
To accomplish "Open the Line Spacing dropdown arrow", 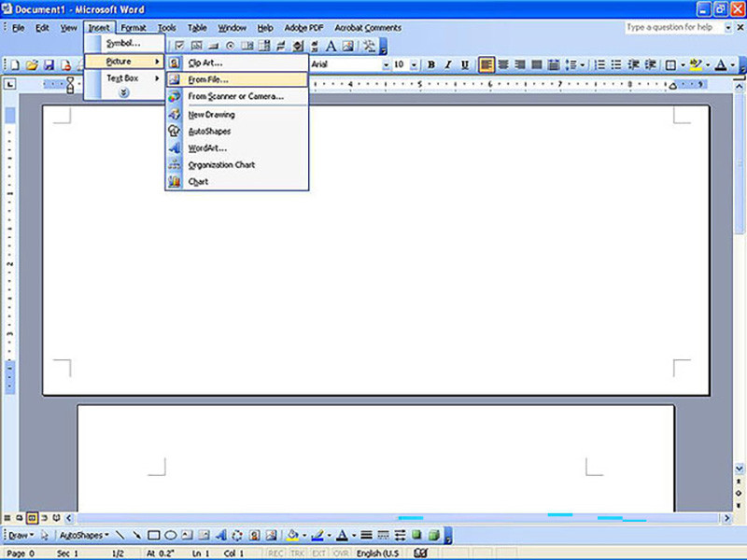I will [x=582, y=64].
